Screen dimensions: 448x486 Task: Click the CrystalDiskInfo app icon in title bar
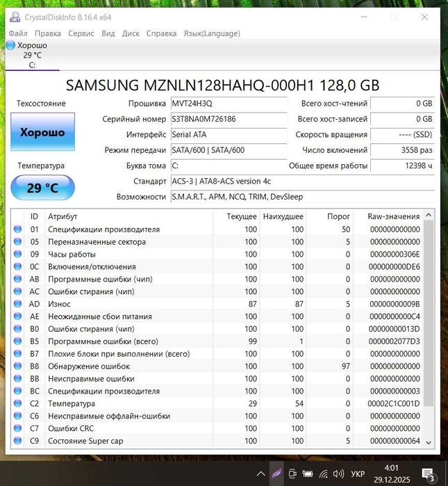click(x=15, y=17)
